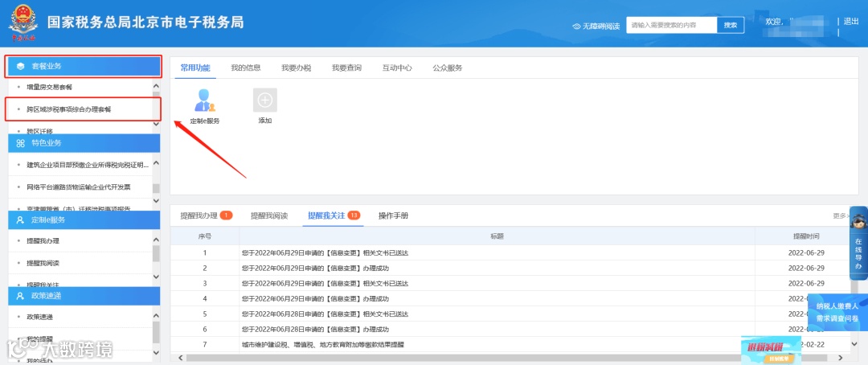The height and width of the screenshot is (365, 868).
Task: Click the 特色业务 grid icon
Action: point(20,143)
